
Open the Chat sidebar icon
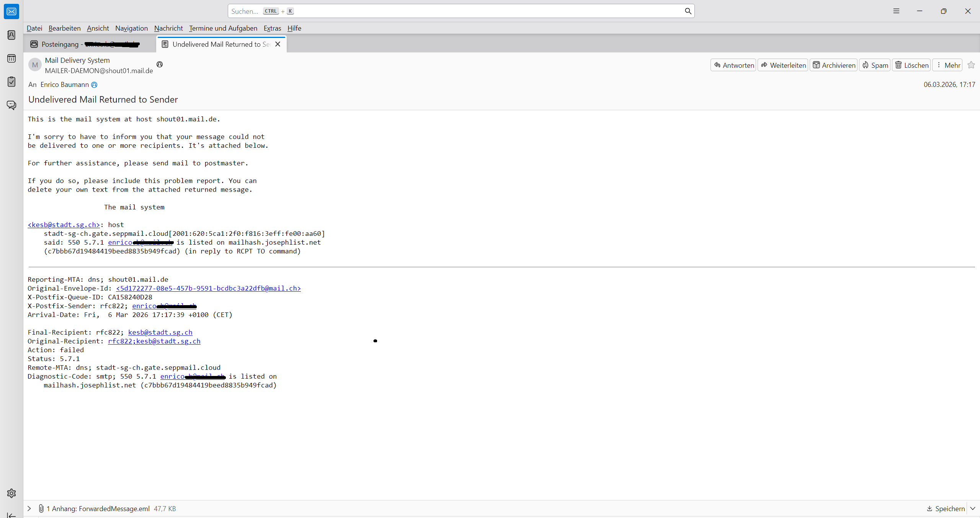pyautogui.click(x=11, y=105)
